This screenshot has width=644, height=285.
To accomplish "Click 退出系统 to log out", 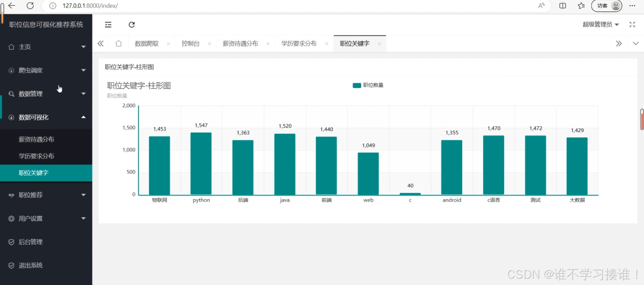I will pos(46,266).
